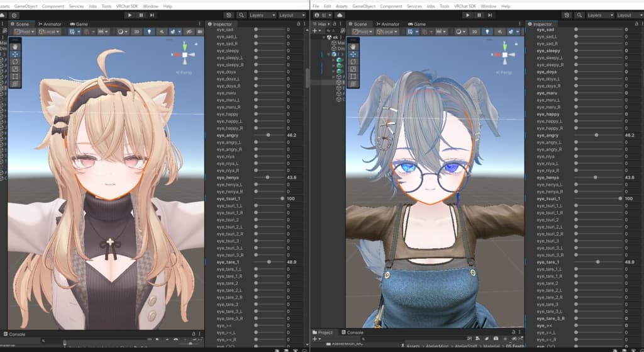Open Layers dropdown in right Unity window

(600, 15)
